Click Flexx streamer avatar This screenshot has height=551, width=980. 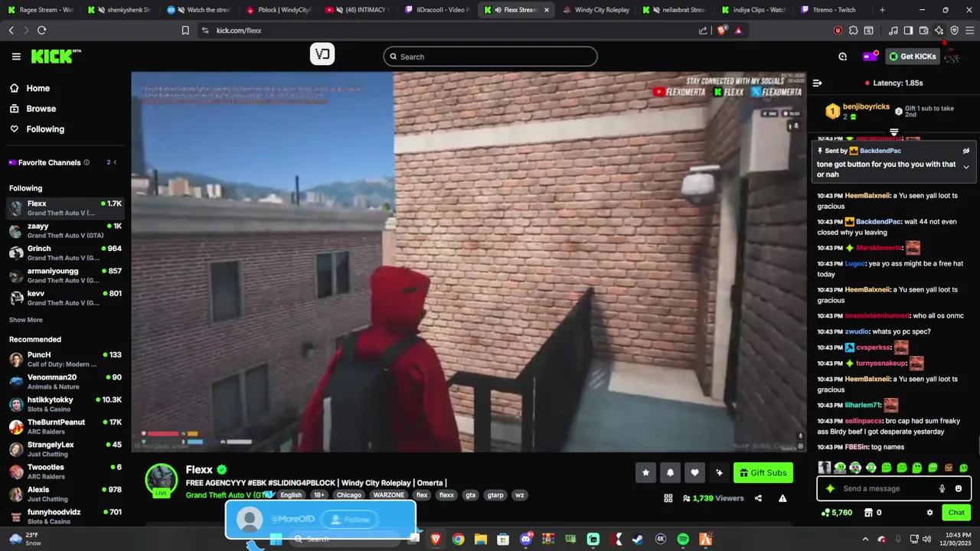pos(162,480)
